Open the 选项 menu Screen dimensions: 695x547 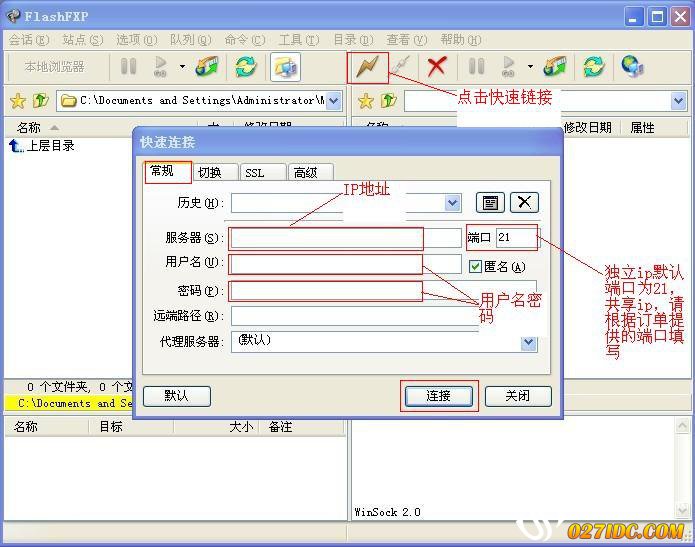(137, 40)
